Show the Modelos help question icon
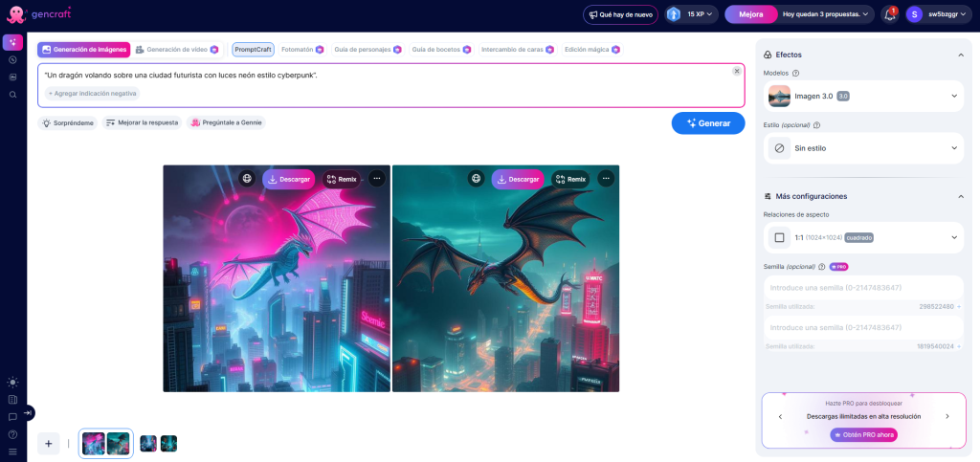The image size is (980, 462). coord(795,73)
